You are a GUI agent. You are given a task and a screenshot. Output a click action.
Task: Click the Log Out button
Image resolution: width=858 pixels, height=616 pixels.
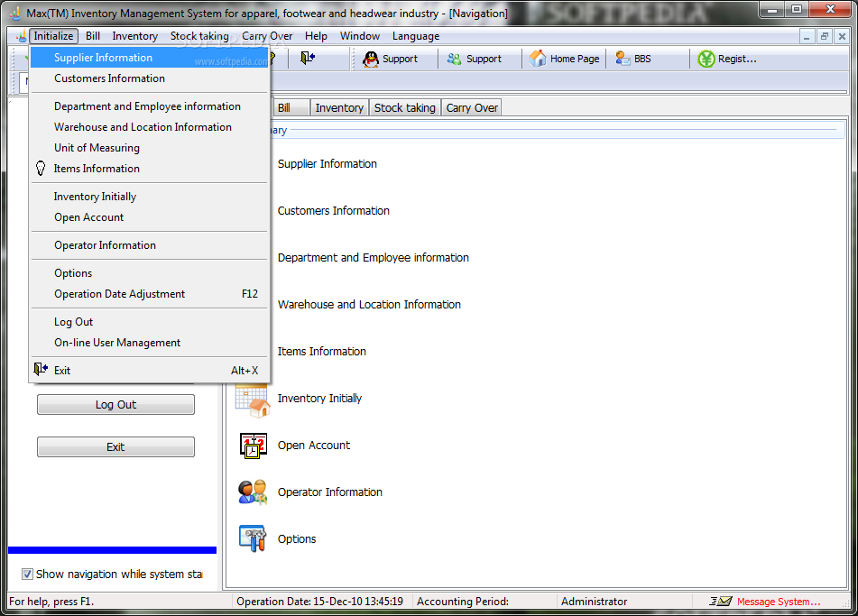pos(116,405)
